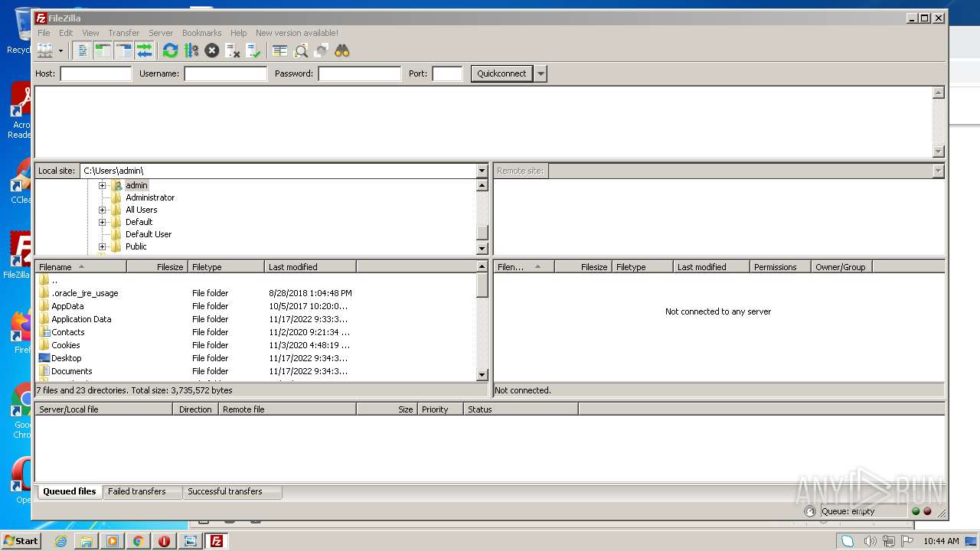
Task: Expand the Public folder node
Action: pyautogui.click(x=102, y=246)
